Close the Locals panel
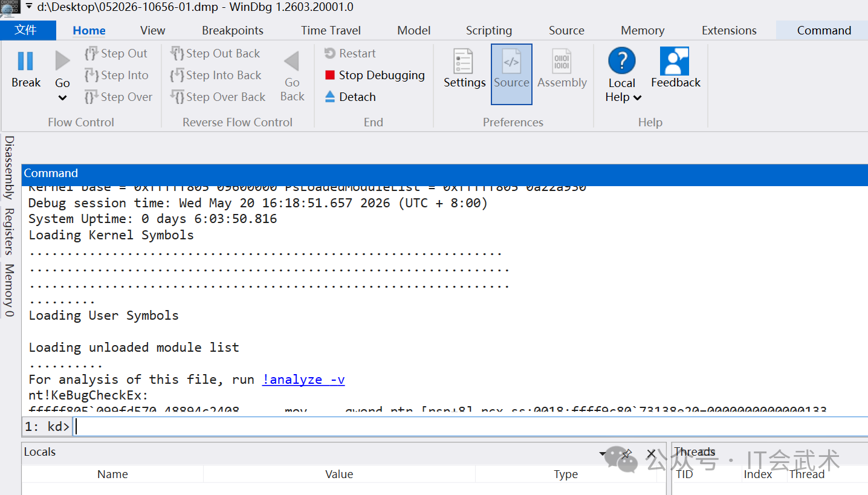Image resolution: width=868 pixels, height=495 pixels. pyautogui.click(x=651, y=453)
